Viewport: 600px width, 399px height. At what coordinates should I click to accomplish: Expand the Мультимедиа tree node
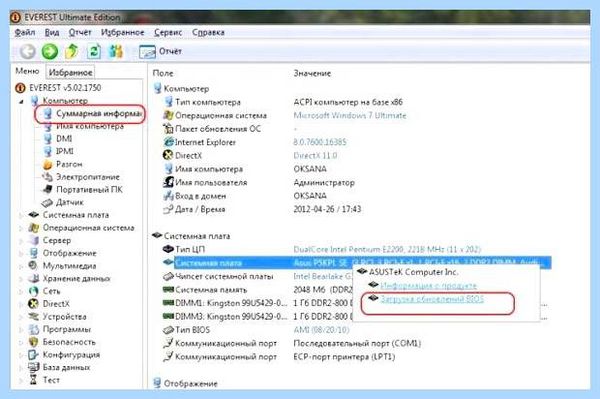[21, 266]
